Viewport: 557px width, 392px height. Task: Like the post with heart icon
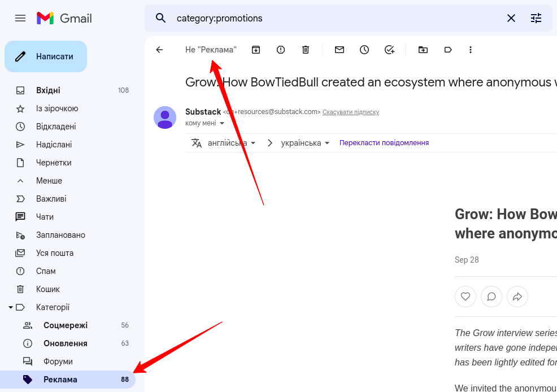(x=465, y=297)
